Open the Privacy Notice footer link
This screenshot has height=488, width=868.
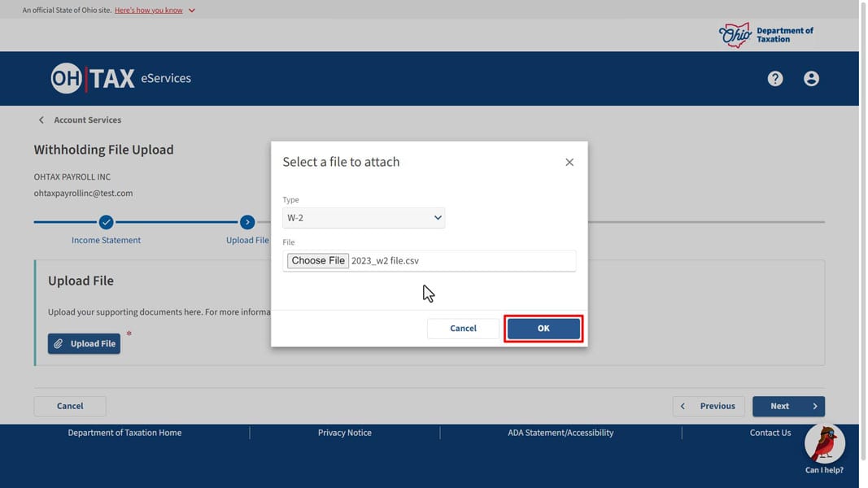click(344, 433)
